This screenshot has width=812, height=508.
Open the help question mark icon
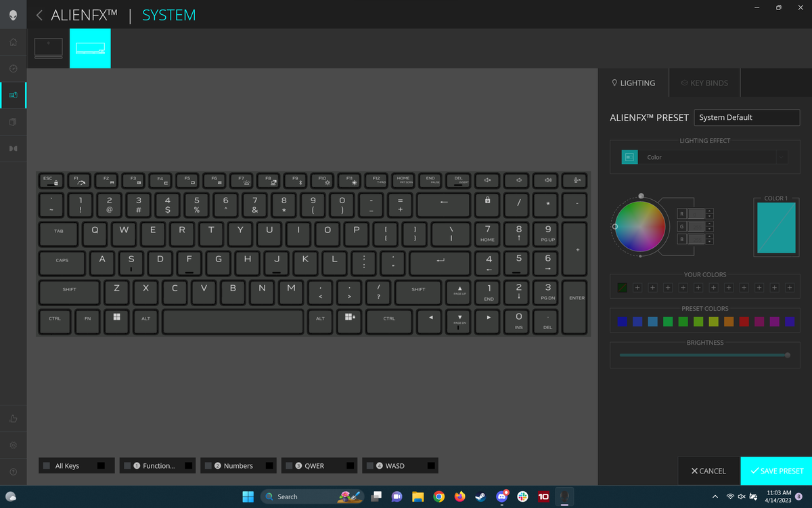click(x=13, y=471)
